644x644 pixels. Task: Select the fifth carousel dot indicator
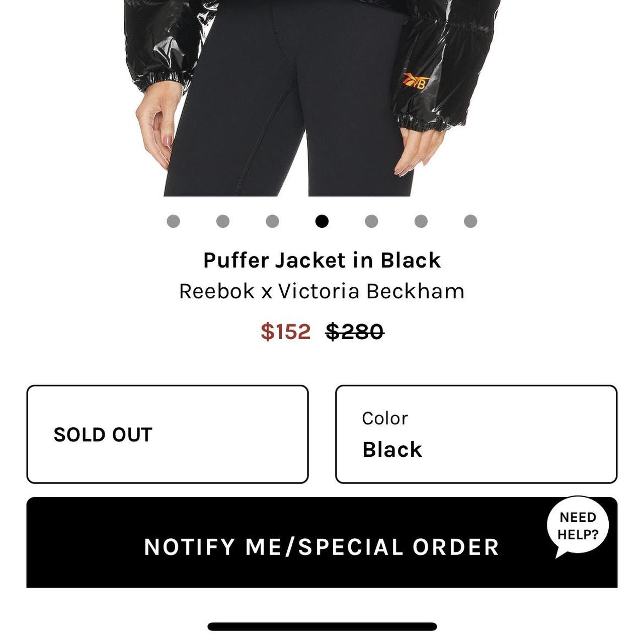click(x=371, y=220)
